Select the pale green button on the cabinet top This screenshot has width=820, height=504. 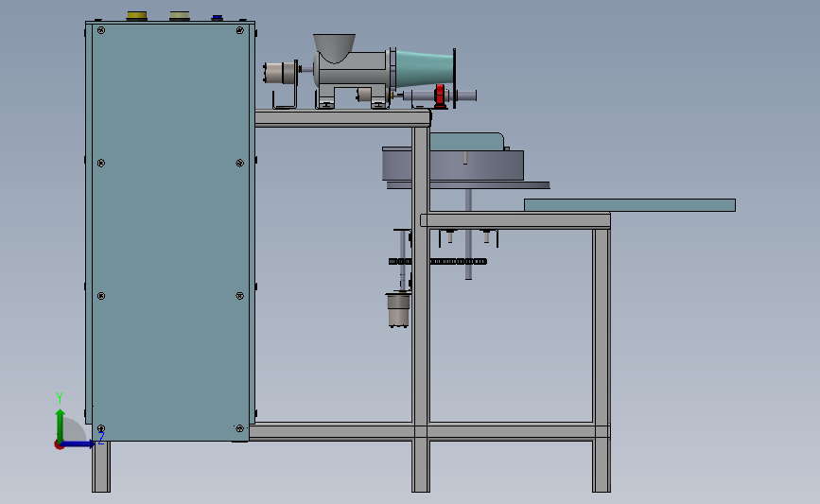[180, 16]
